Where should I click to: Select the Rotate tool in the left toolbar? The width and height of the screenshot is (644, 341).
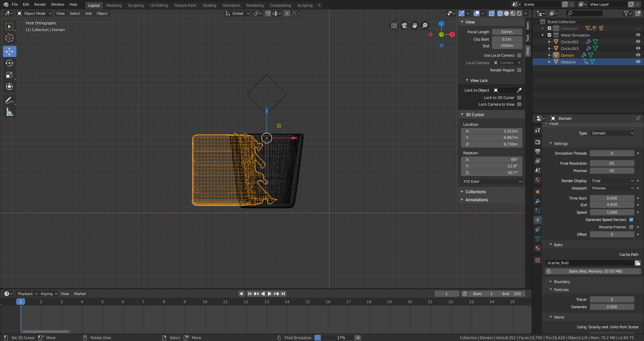9,63
